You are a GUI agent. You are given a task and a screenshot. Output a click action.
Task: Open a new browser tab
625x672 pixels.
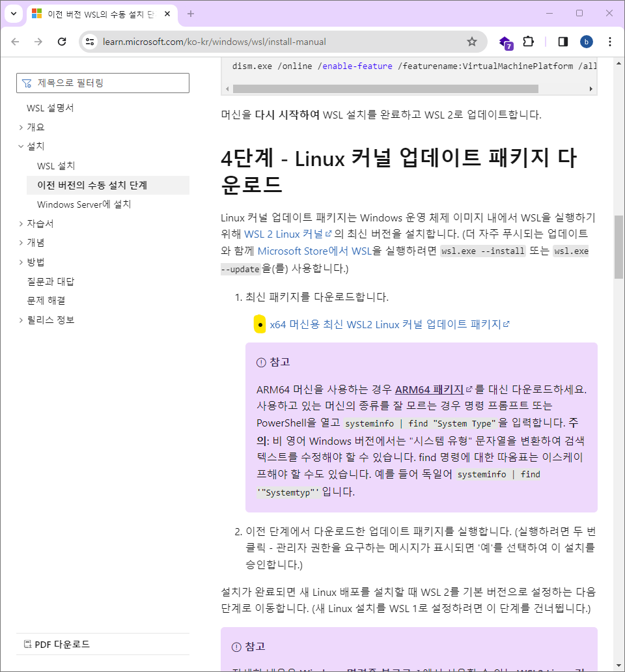click(x=191, y=14)
